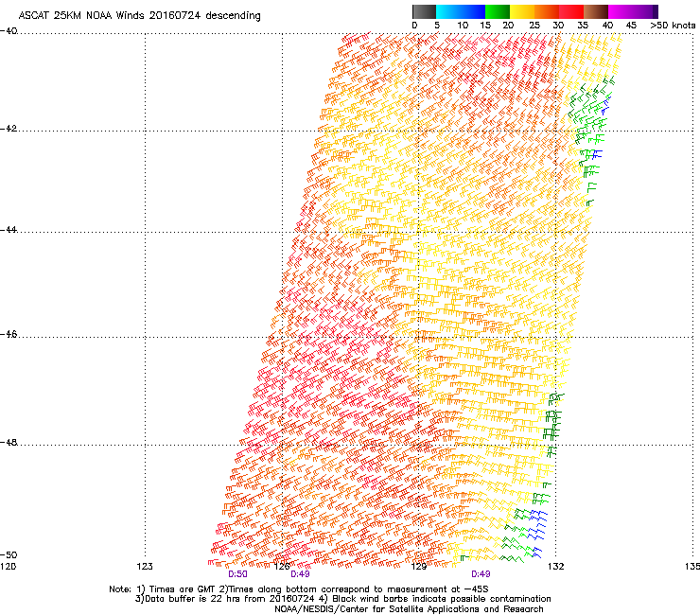
Task: Click the note line '3)Data buffer is 22 hrs'
Action: coord(342,599)
